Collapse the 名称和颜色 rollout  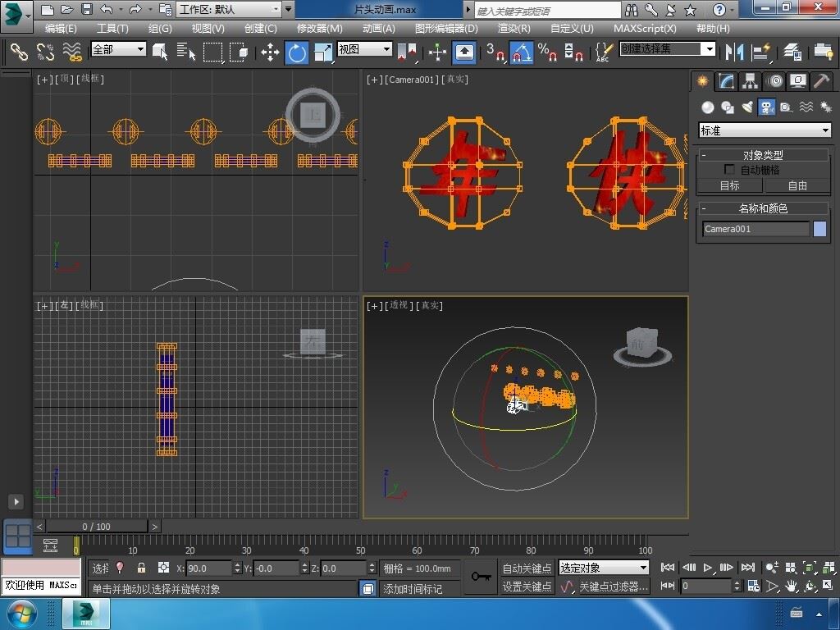point(763,208)
